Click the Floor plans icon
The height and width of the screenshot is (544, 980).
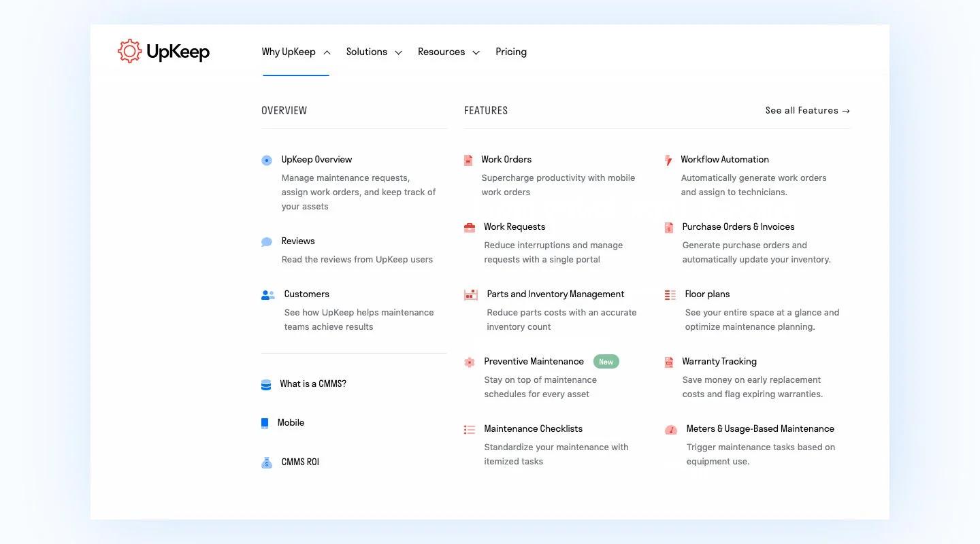(668, 294)
